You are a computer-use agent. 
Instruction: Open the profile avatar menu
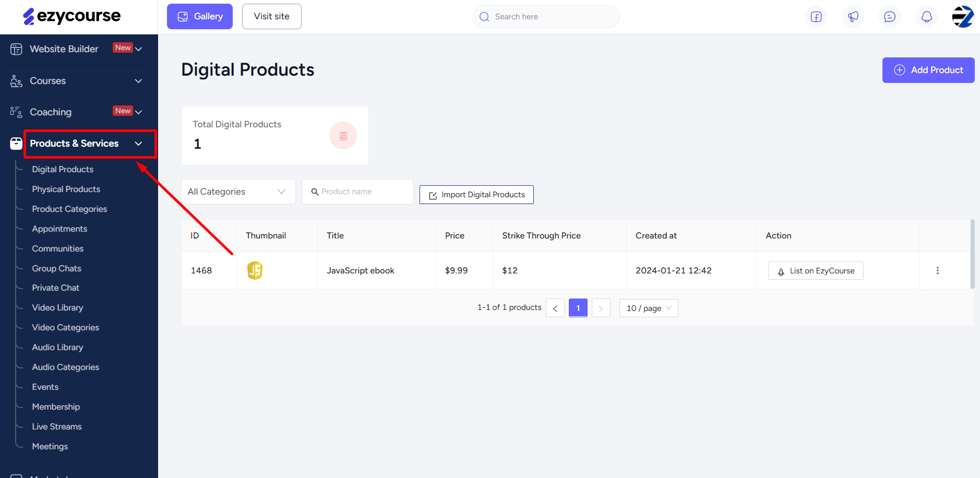pyautogui.click(x=963, y=17)
